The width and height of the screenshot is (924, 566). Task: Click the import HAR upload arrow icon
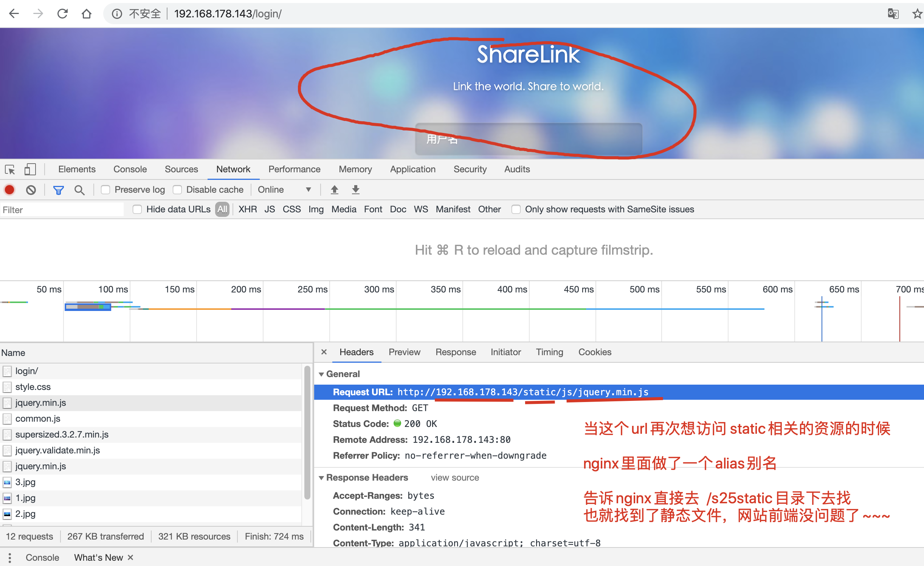pyautogui.click(x=334, y=190)
